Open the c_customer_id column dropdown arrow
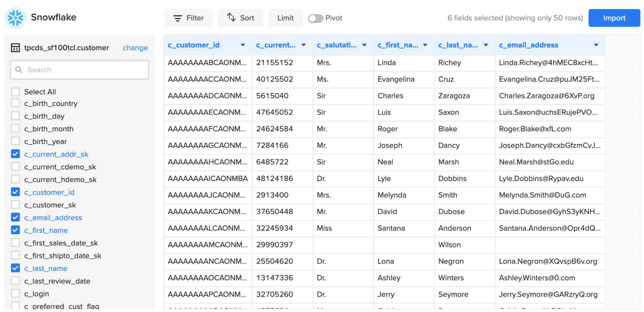This screenshot has width=644, height=312. 243,45
